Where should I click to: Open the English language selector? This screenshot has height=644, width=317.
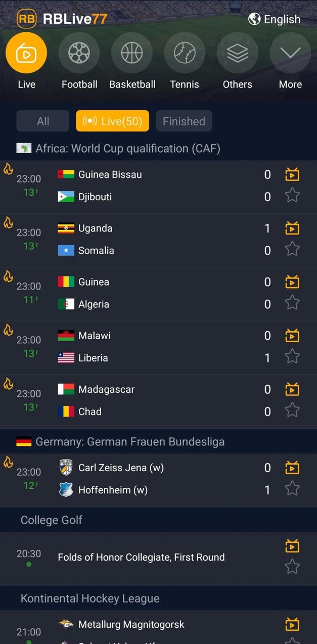[275, 19]
